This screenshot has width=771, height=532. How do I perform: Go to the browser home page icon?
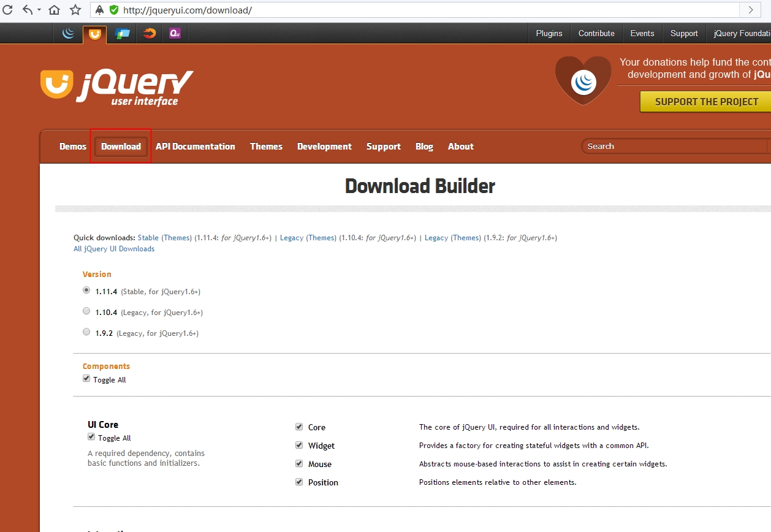[x=55, y=10]
